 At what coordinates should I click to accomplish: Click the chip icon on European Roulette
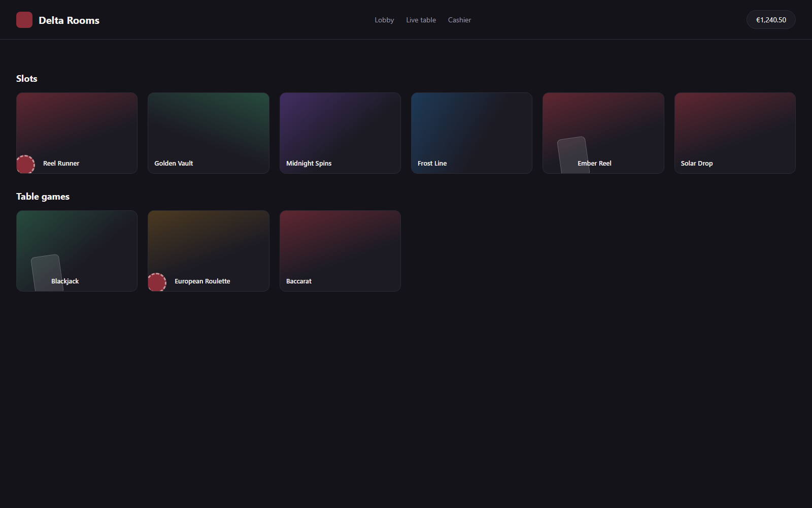click(x=157, y=282)
